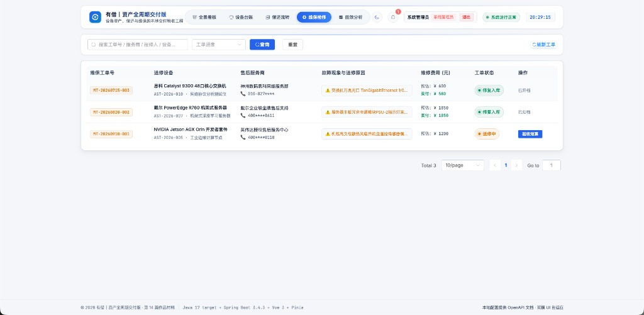Click the phone icon beside 010-827****
The image size is (644, 315).
tap(243, 94)
